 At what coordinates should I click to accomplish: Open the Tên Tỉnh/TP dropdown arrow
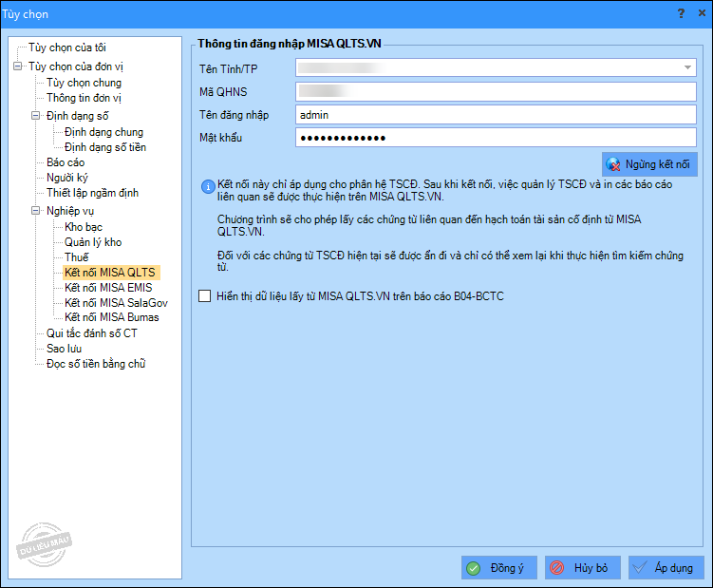687,67
